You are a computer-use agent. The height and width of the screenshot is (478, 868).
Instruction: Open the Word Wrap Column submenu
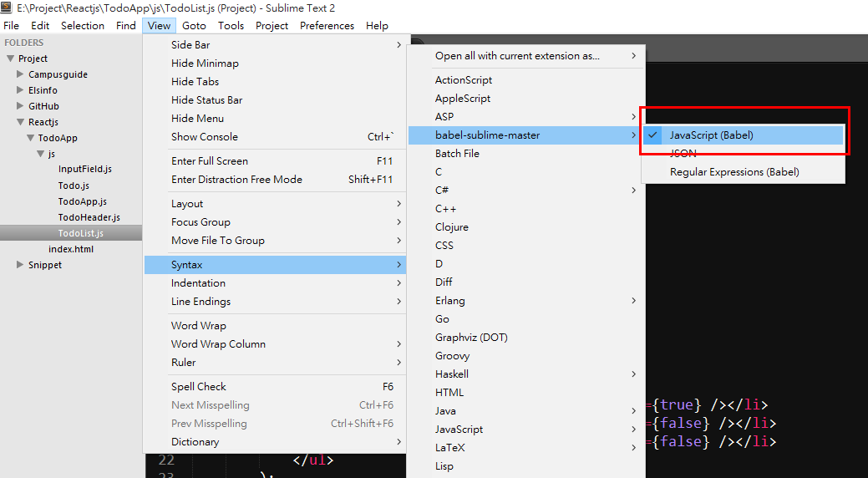point(275,344)
